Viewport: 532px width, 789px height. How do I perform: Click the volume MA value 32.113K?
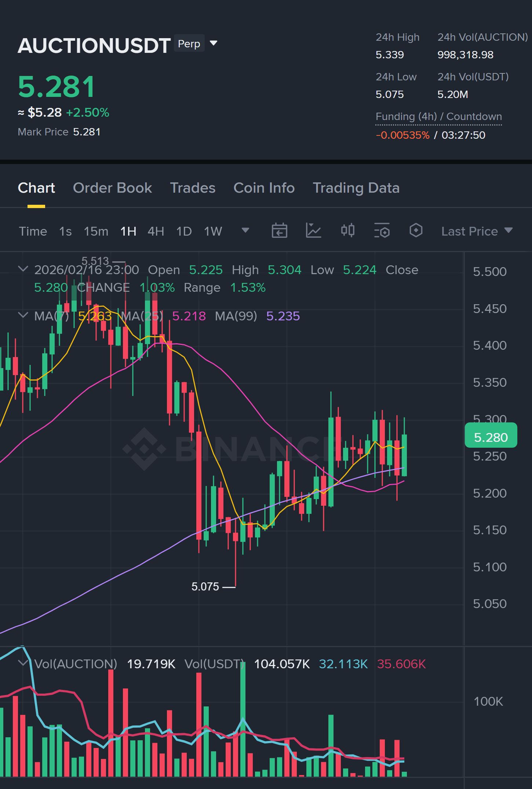pyautogui.click(x=343, y=664)
